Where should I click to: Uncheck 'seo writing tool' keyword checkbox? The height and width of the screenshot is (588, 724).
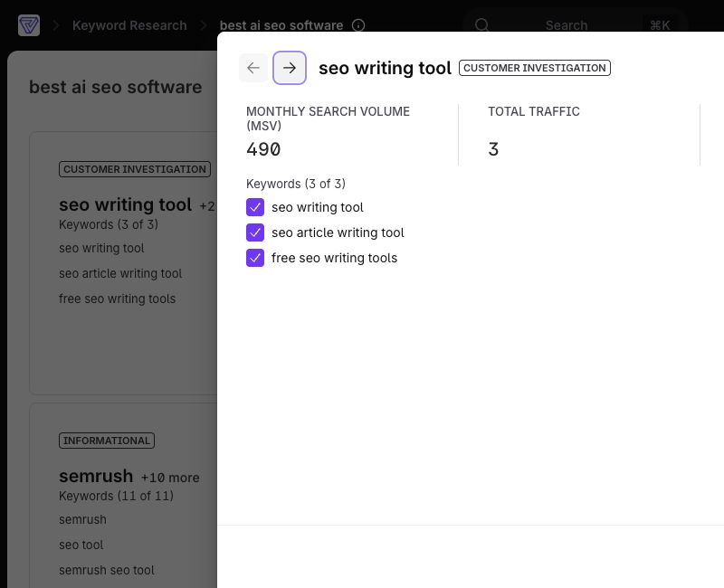pos(255,207)
